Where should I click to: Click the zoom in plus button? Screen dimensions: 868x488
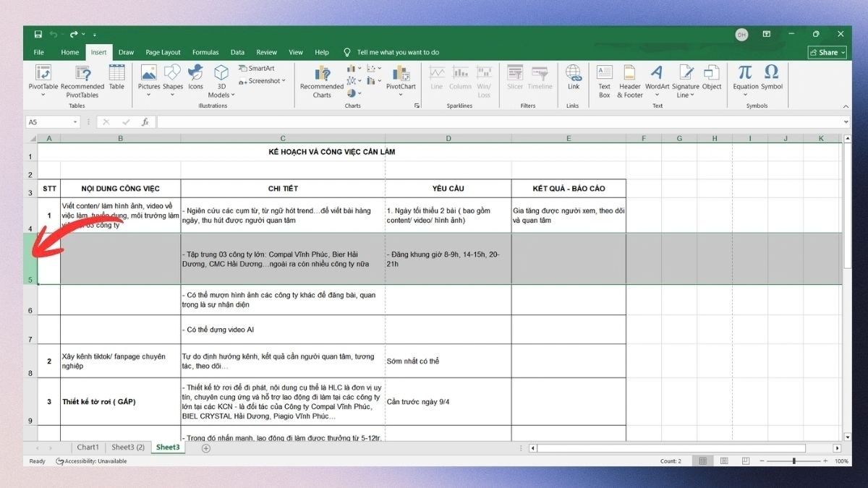826,461
